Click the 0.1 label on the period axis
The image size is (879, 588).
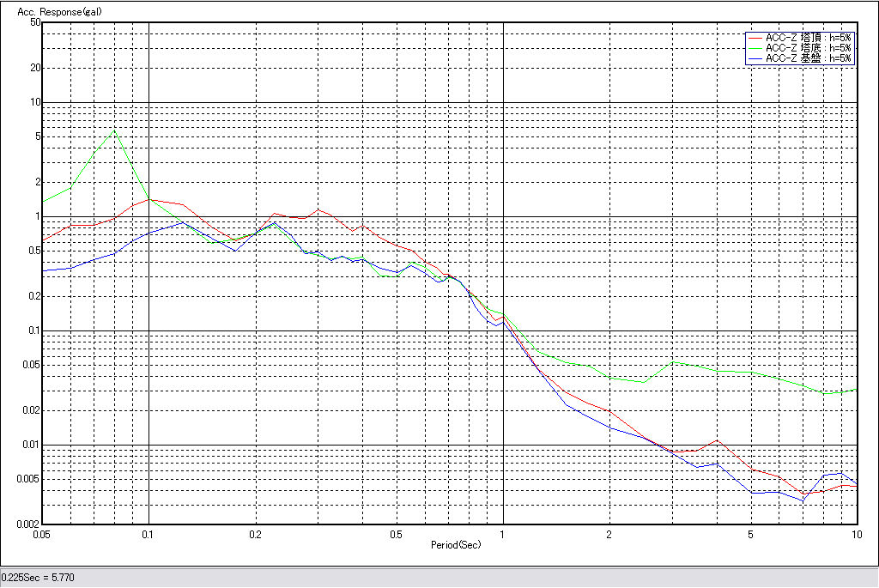(149, 534)
